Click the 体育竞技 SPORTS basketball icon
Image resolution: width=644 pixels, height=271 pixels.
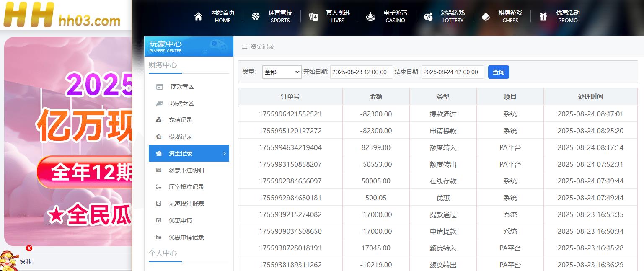256,16
